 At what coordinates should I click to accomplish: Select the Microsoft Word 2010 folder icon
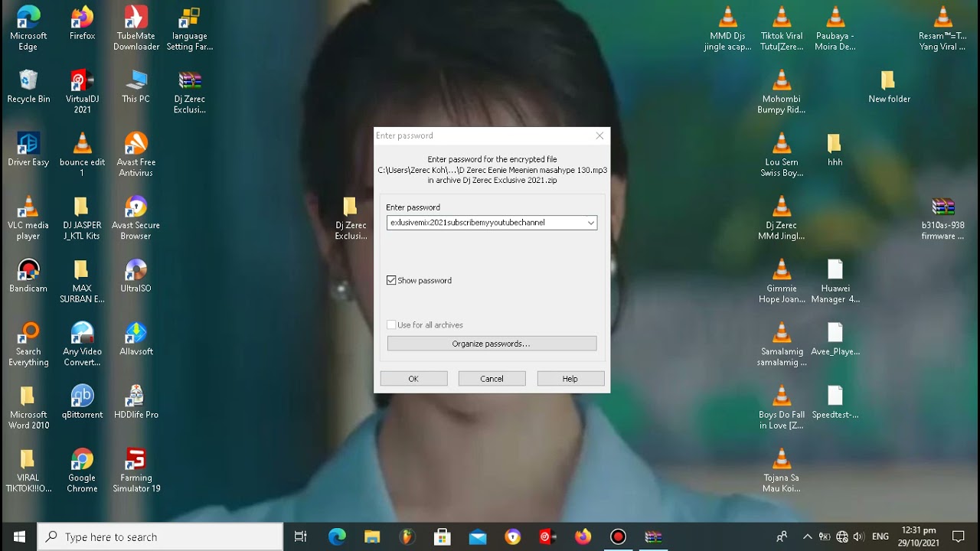click(28, 408)
